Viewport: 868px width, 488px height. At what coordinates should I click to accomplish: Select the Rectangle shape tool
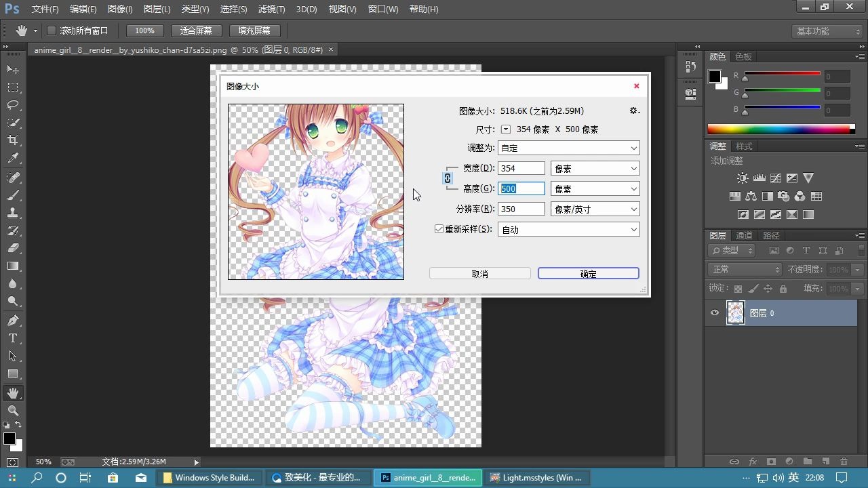pyautogui.click(x=13, y=373)
